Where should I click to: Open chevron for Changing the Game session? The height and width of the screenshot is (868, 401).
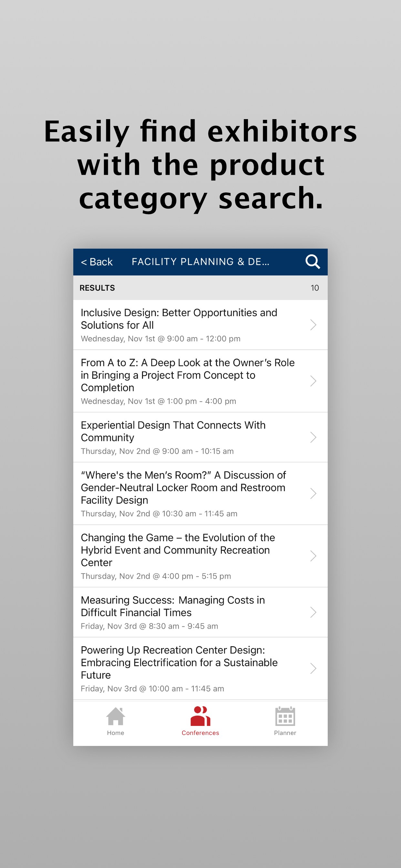313,556
